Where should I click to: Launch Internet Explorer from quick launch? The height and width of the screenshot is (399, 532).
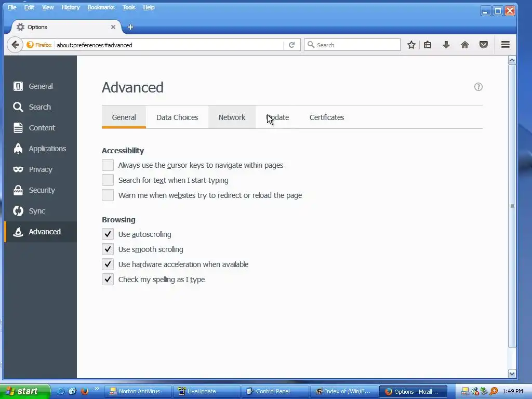60,391
